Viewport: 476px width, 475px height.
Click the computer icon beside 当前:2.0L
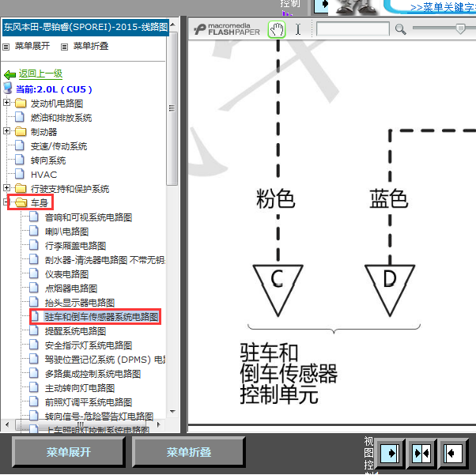point(8,88)
